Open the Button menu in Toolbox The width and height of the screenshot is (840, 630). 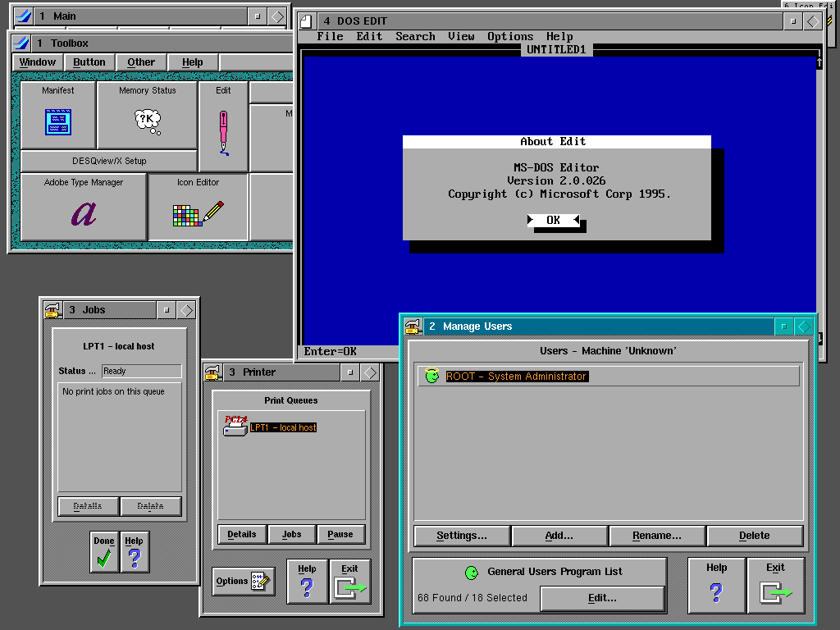coord(89,62)
